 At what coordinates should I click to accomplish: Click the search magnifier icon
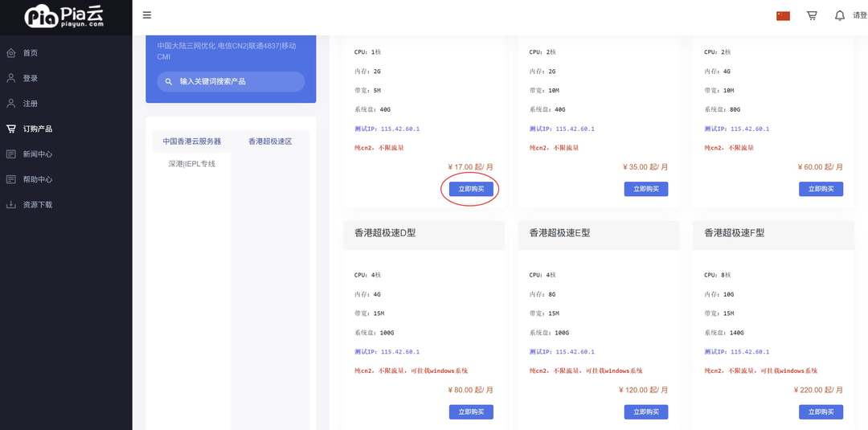(169, 82)
